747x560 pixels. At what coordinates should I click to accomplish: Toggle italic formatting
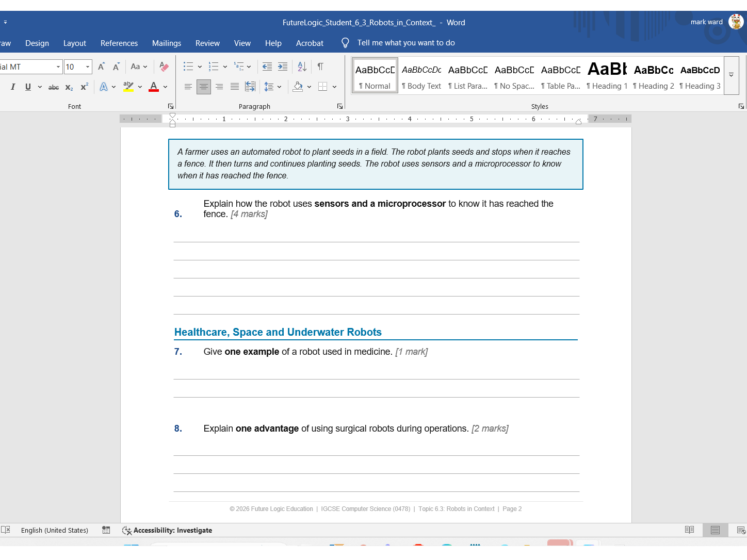click(x=13, y=87)
